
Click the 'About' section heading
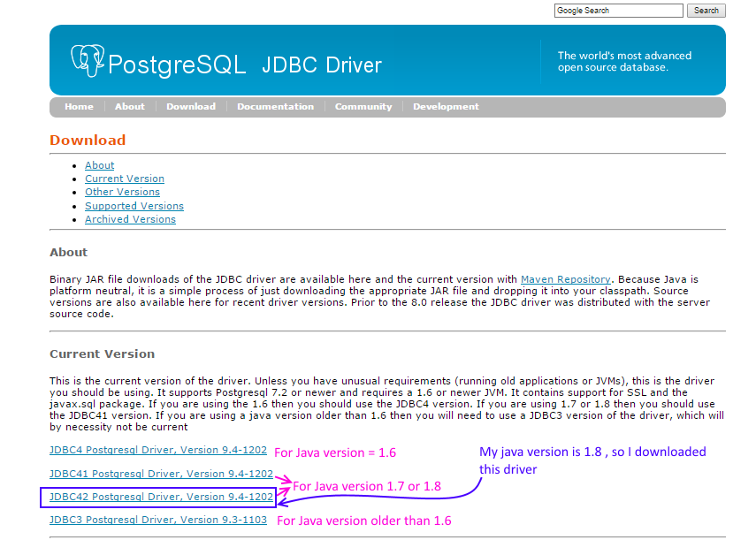68,253
